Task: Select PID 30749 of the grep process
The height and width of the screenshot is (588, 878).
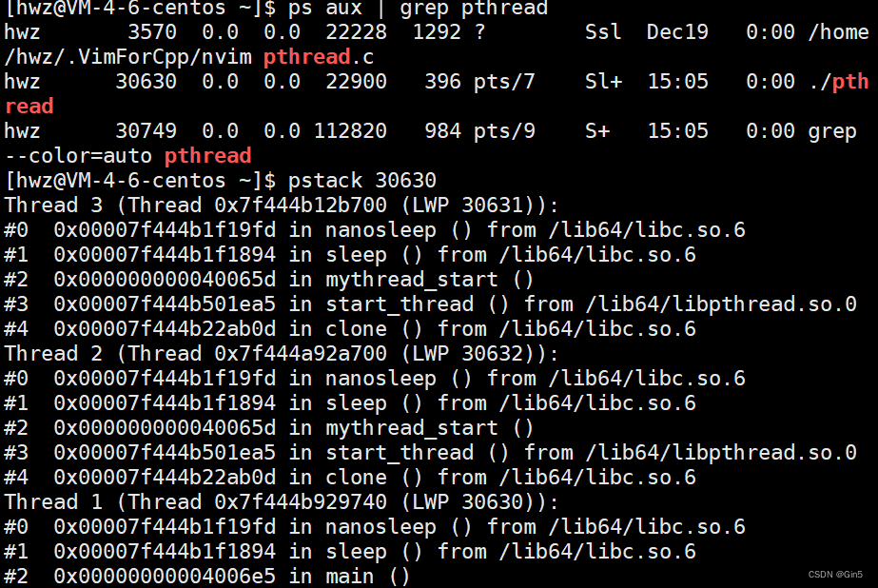Action: [146, 130]
